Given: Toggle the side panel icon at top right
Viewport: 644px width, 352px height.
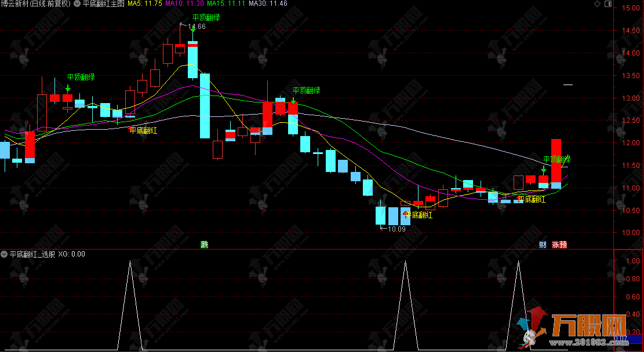Looking at the screenshot, I should [x=608, y=4].
